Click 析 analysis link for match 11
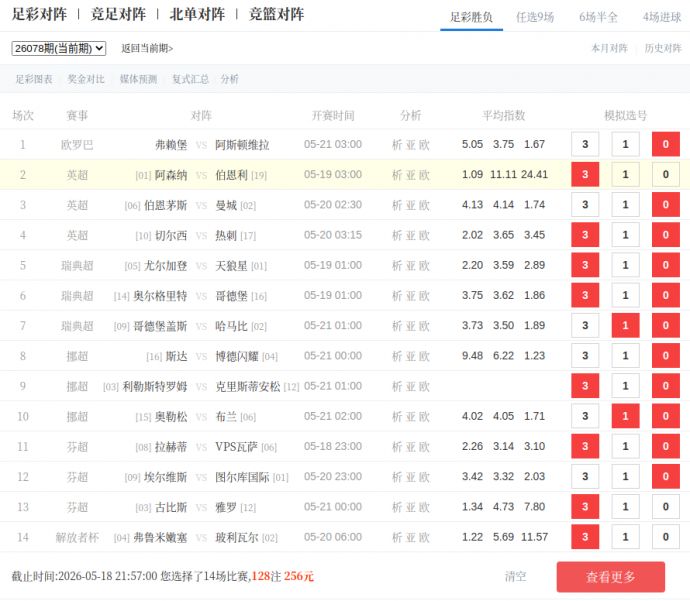This screenshot has height=601, width=690. pyautogui.click(x=397, y=447)
